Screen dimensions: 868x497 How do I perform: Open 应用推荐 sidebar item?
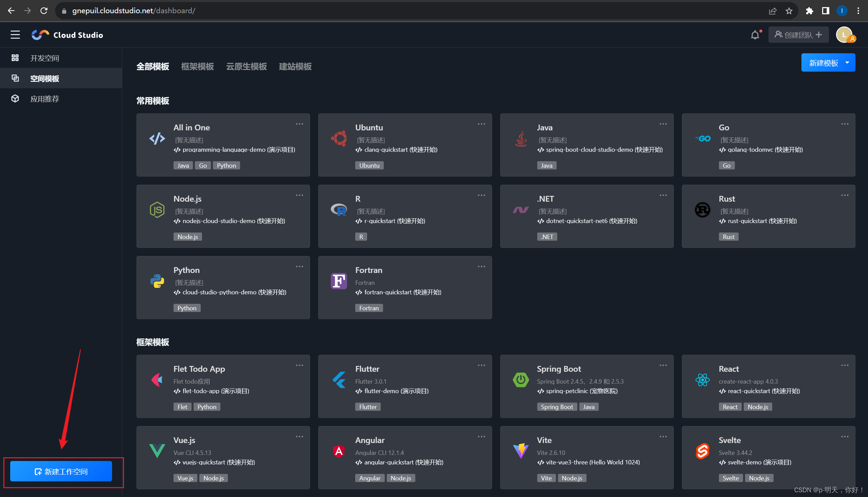click(44, 98)
